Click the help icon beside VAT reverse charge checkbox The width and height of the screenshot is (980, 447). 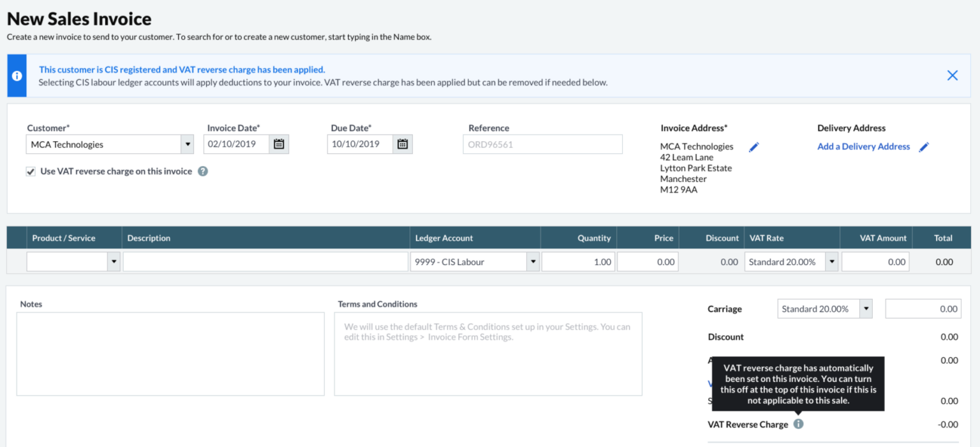point(203,171)
